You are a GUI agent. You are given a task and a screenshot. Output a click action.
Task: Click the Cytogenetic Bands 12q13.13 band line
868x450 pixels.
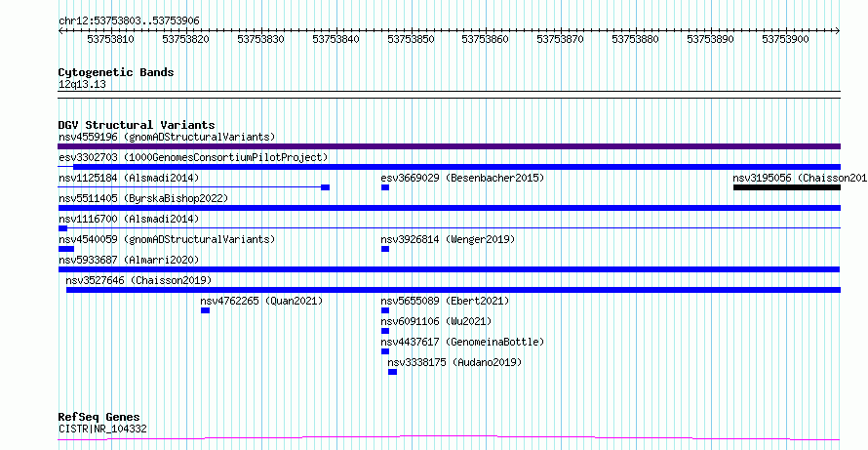click(x=449, y=95)
